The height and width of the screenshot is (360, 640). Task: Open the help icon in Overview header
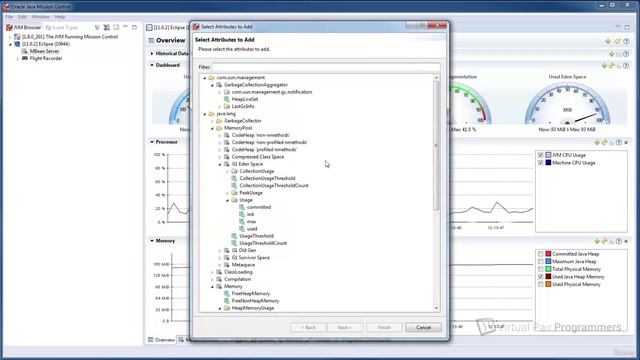click(x=626, y=41)
